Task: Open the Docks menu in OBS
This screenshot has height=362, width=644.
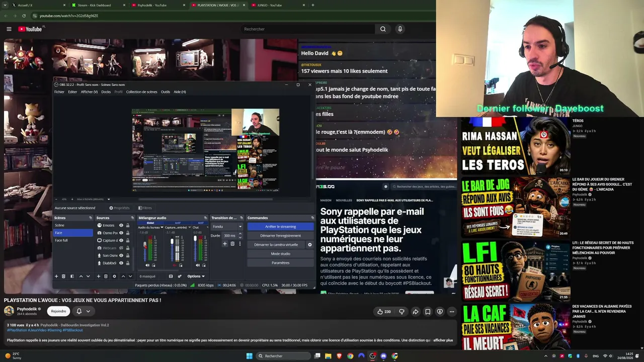Action: pos(106,92)
